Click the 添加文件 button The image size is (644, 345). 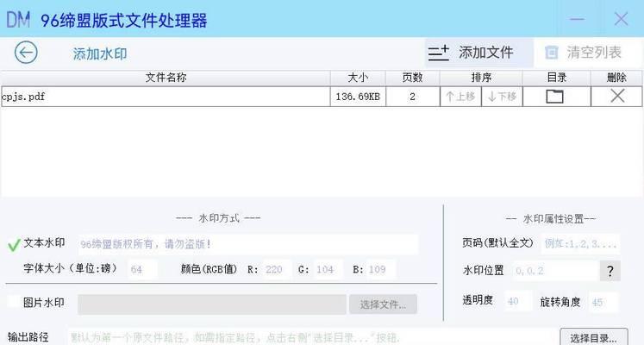point(478,53)
